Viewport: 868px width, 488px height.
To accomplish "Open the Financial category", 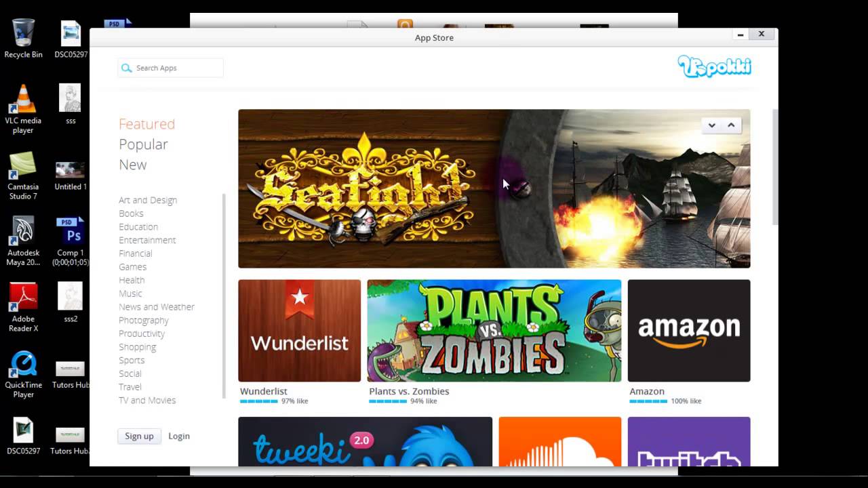I will pyautogui.click(x=136, y=253).
